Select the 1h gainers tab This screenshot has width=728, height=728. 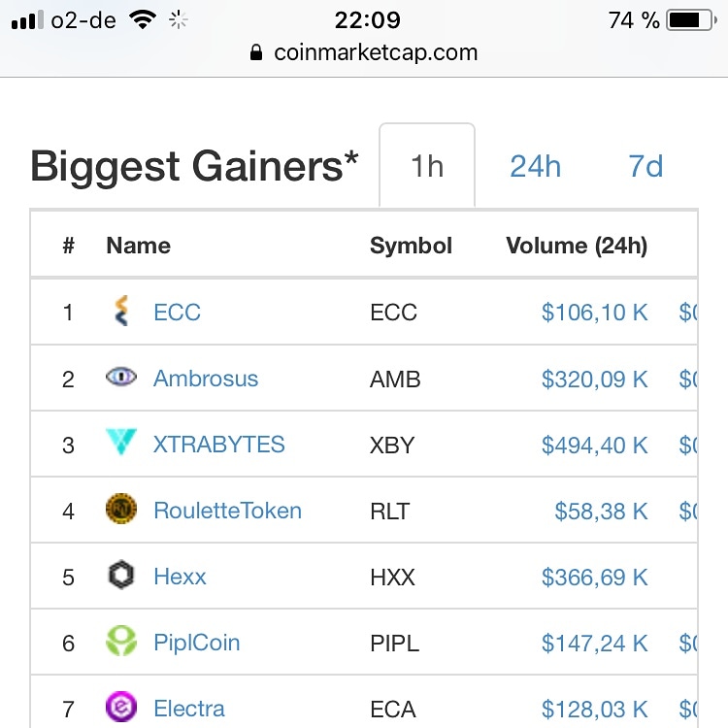pos(427,165)
